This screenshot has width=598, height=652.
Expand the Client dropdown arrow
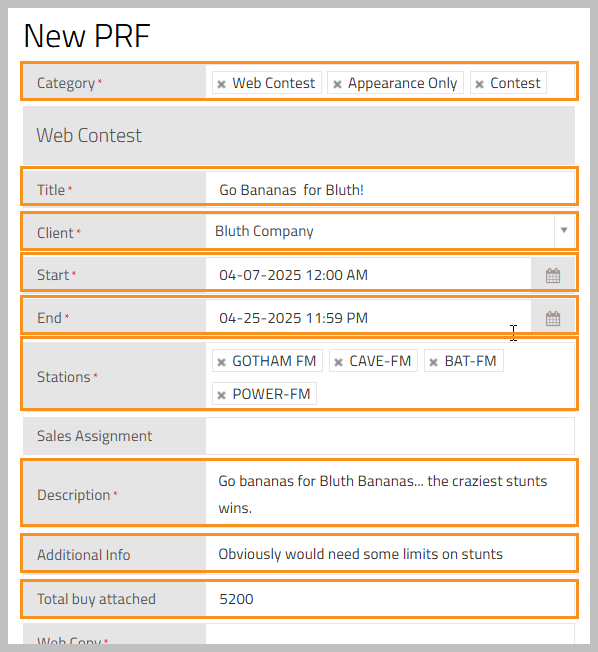point(564,230)
